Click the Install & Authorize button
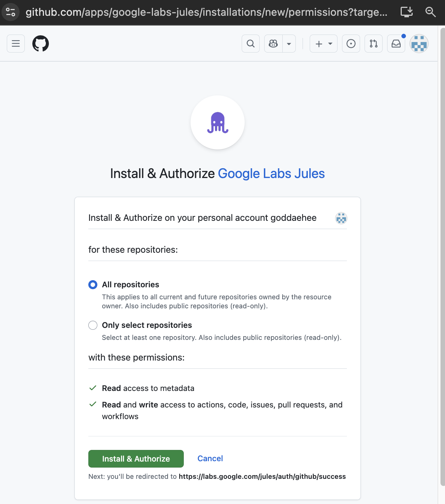The width and height of the screenshot is (445, 504). click(x=136, y=459)
